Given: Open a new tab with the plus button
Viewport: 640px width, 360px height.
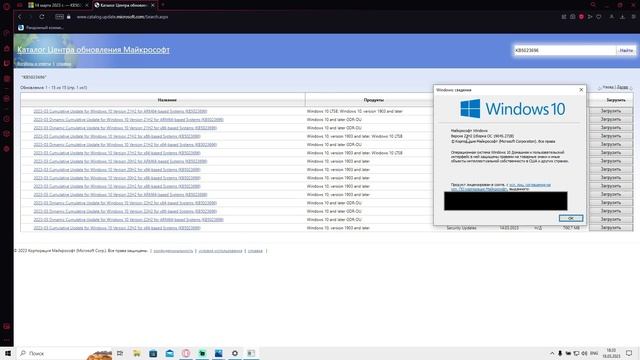Looking at the screenshot, I should 163,5.
